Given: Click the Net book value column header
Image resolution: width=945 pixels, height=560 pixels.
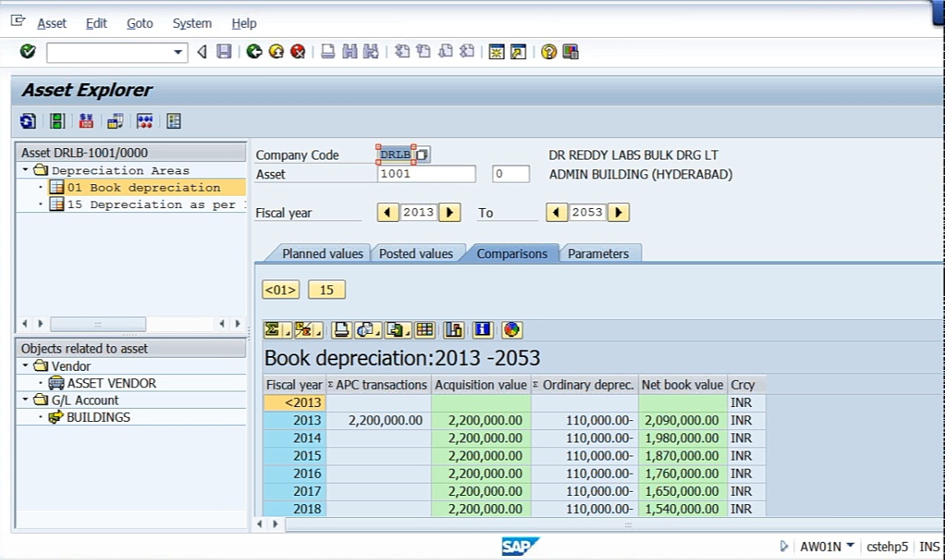Looking at the screenshot, I should point(683,385).
